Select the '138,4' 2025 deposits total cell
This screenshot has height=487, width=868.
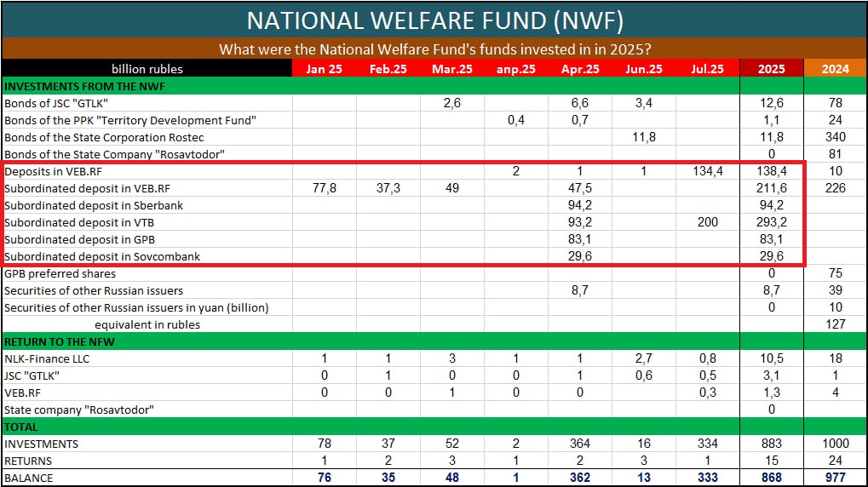(772, 172)
